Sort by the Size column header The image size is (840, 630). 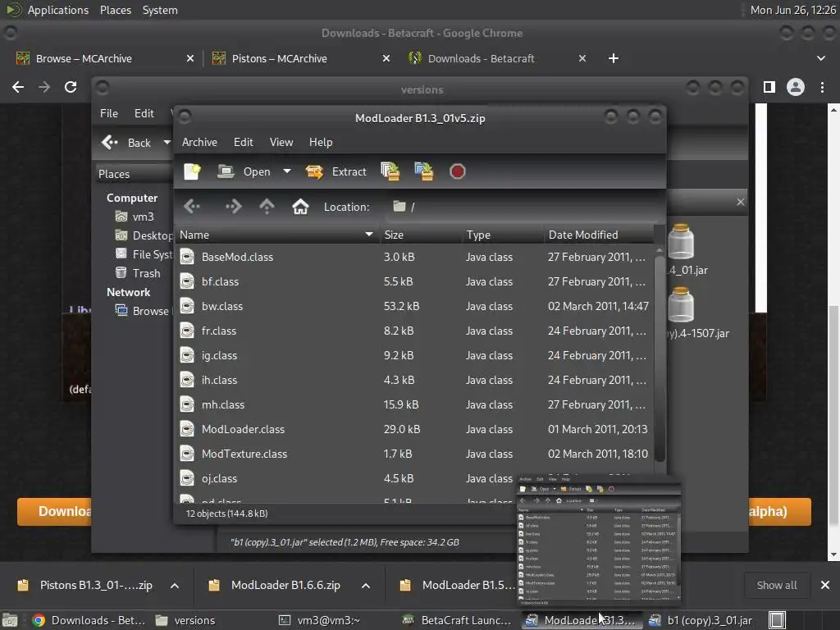click(x=421, y=235)
